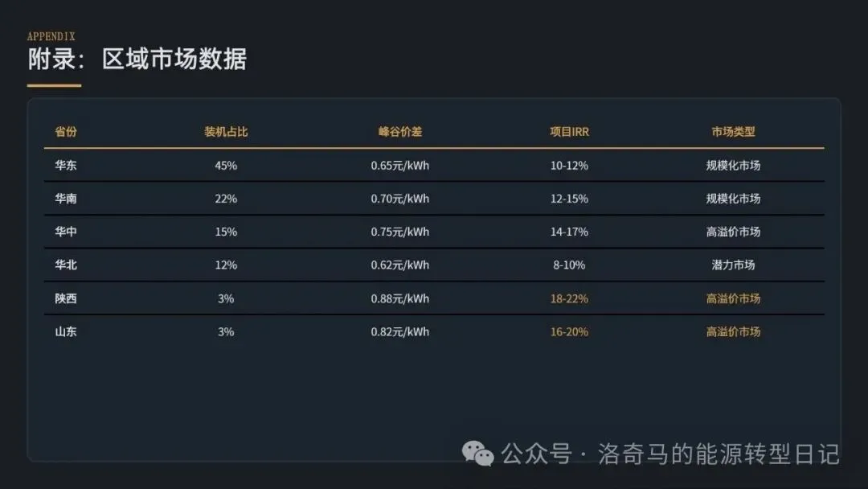Click the 峰谷价差 column header

tap(400, 132)
